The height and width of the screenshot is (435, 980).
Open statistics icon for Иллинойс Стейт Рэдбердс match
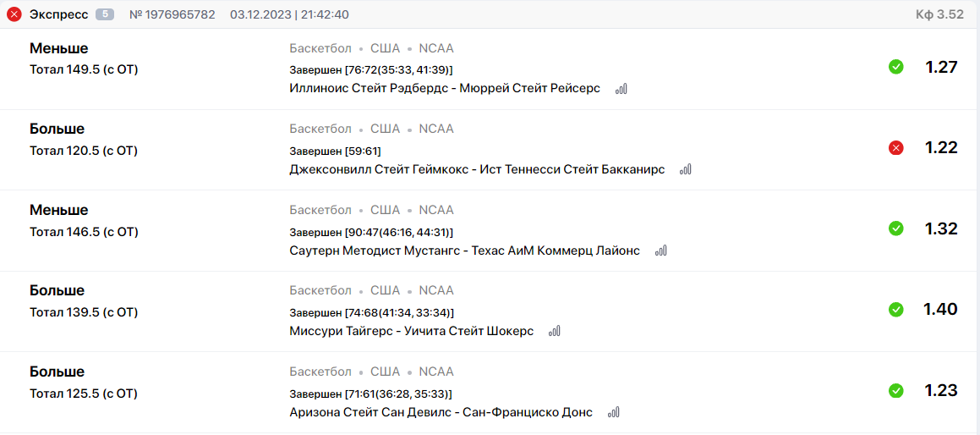pyautogui.click(x=621, y=89)
